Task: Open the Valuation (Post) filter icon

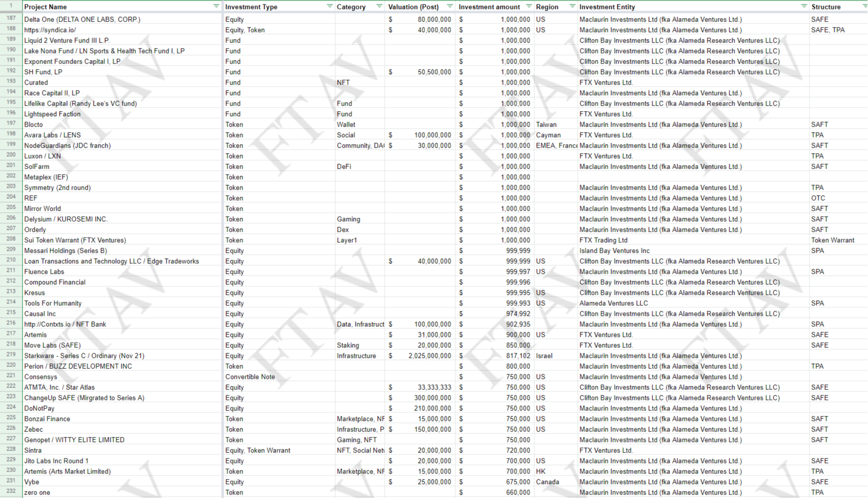Action: click(449, 7)
